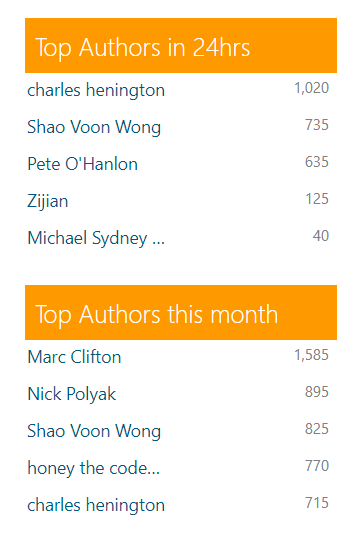Viewport: 363px width, 544px height.
Task: Open Michael Sydney … author entry
Action: tap(96, 238)
